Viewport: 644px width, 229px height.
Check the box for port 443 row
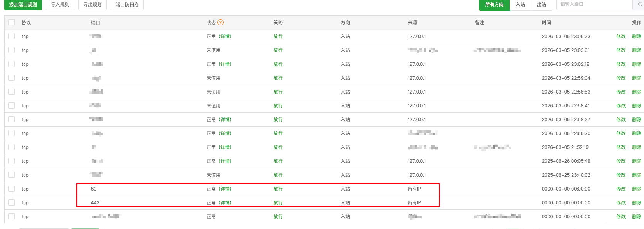[x=12, y=203]
